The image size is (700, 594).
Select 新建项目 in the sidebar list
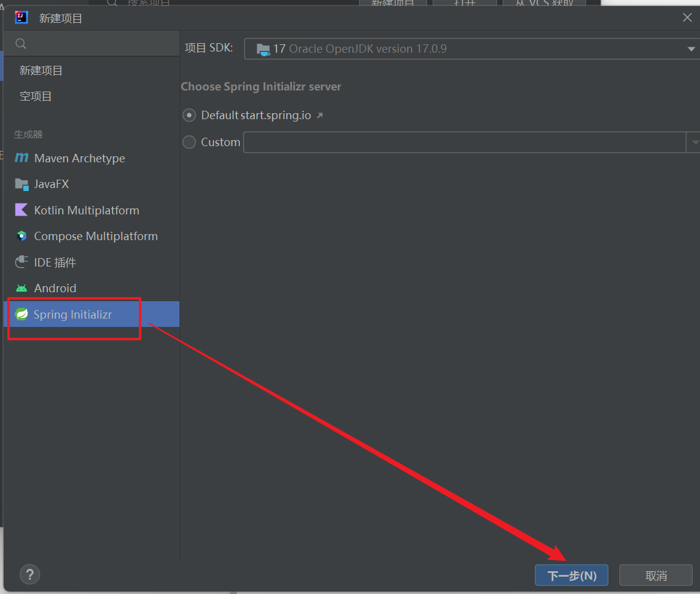point(91,71)
